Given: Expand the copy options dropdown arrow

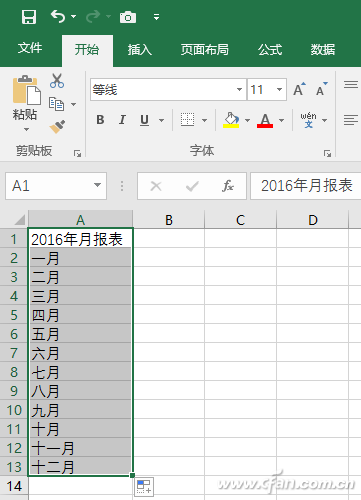Looking at the screenshot, I should (x=74, y=104).
